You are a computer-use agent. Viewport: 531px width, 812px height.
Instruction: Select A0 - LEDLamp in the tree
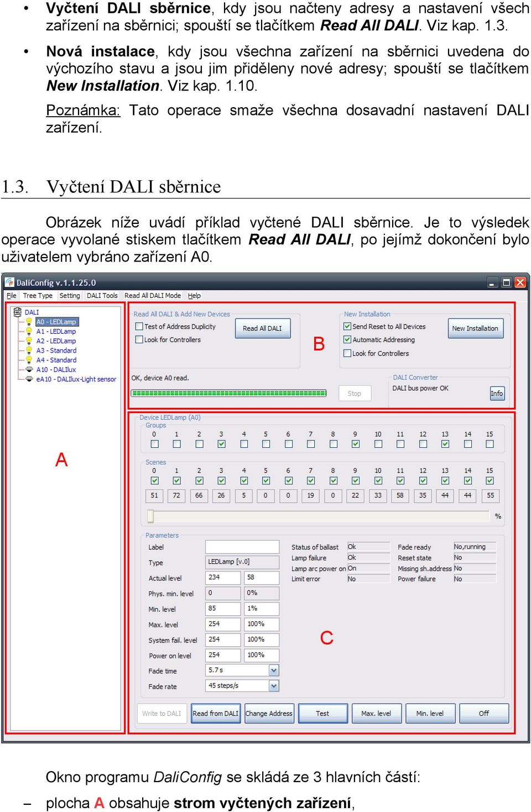56,322
